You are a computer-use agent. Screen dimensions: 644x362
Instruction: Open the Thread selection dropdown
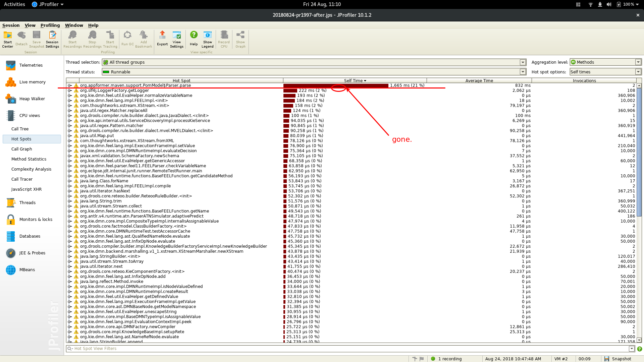[523, 62]
